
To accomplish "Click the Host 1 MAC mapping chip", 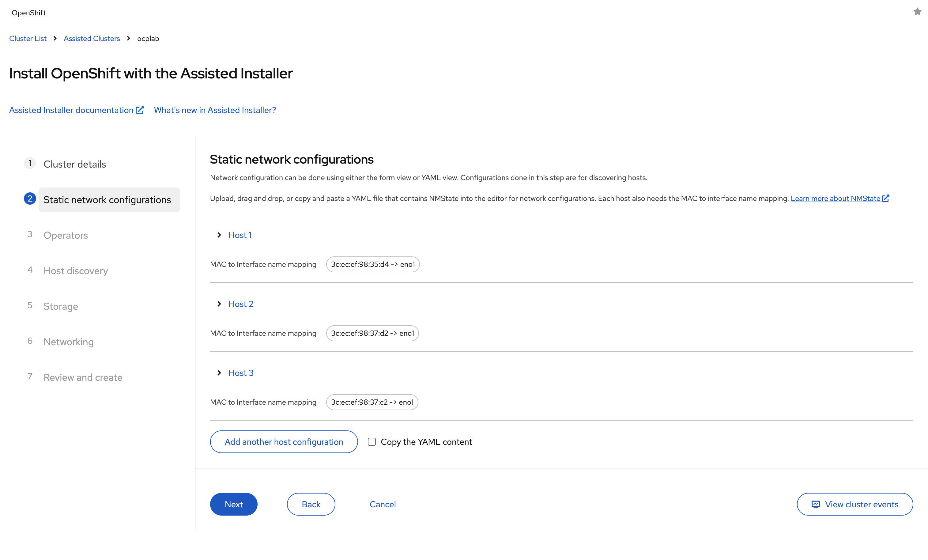I will (373, 264).
